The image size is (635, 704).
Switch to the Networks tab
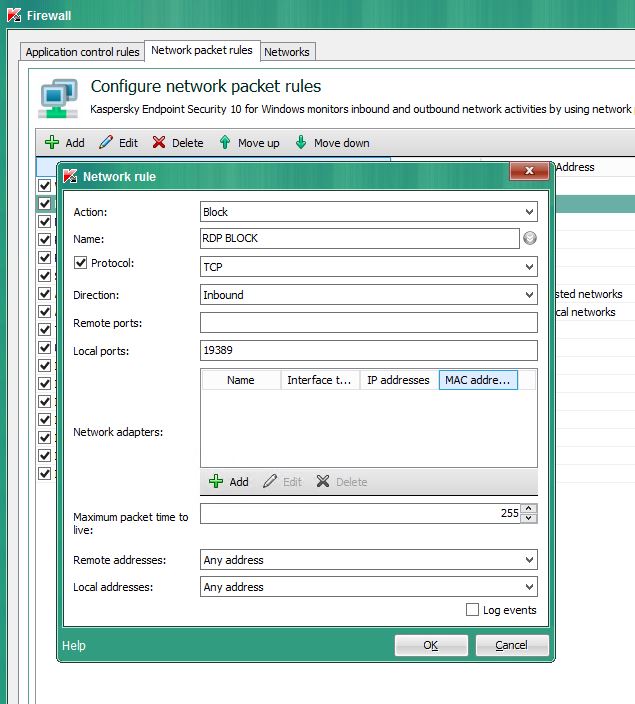tap(287, 52)
